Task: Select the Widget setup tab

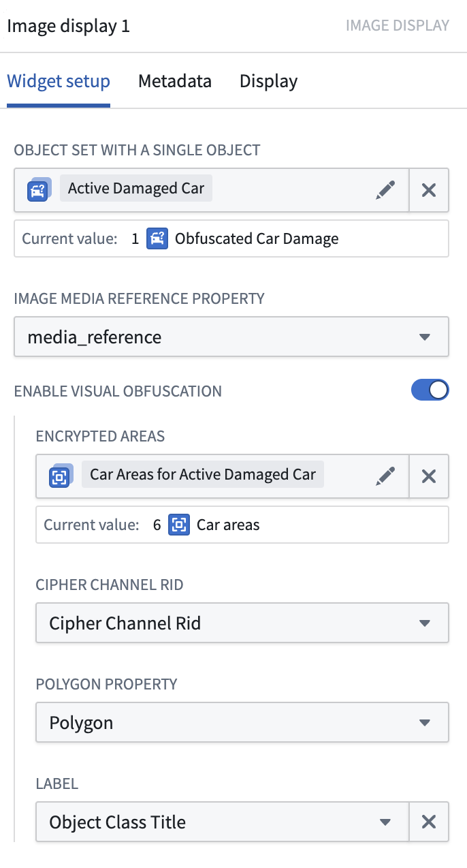Action: coord(59,81)
